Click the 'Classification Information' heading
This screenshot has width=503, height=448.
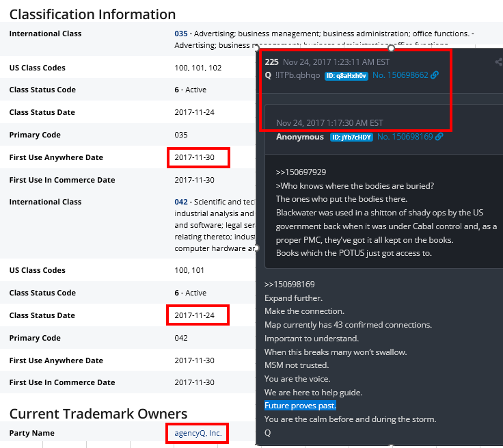(92, 14)
